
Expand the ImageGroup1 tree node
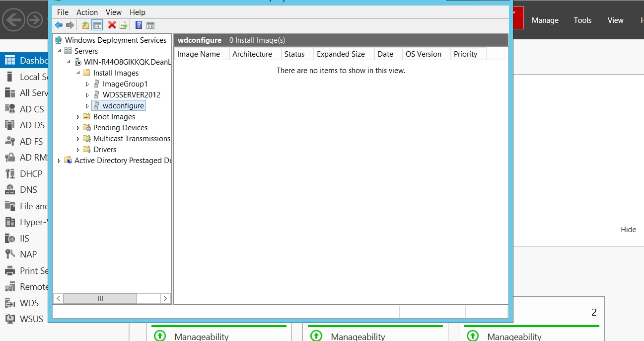coord(87,84)
